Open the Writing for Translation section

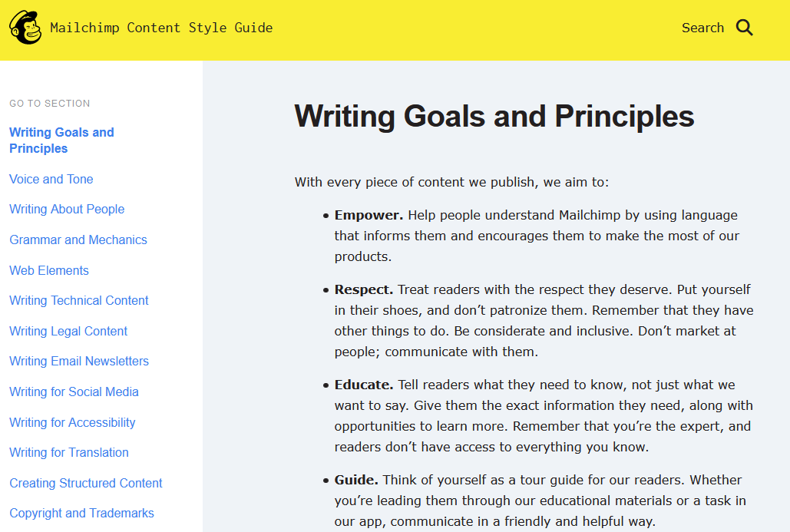click(68, 452)
